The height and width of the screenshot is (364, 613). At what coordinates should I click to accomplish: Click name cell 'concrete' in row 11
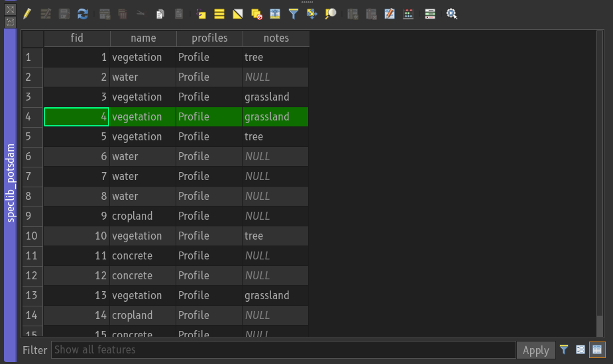[x=143, y=256]
